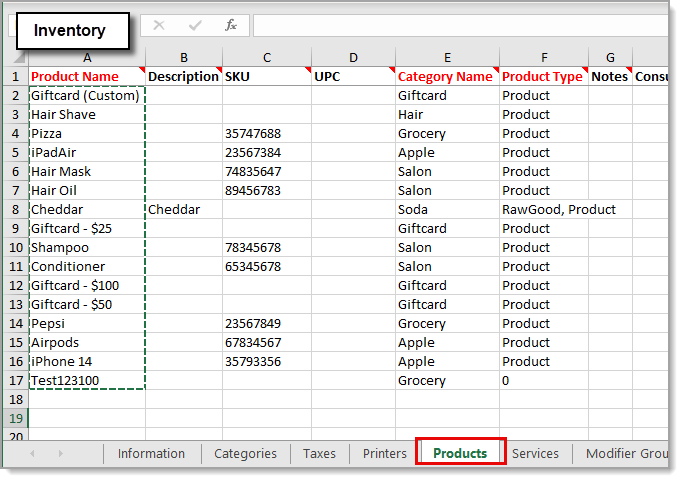Select row 8 header
The image size is (682, 481).
pyautogui.click(x=16, y=210)
